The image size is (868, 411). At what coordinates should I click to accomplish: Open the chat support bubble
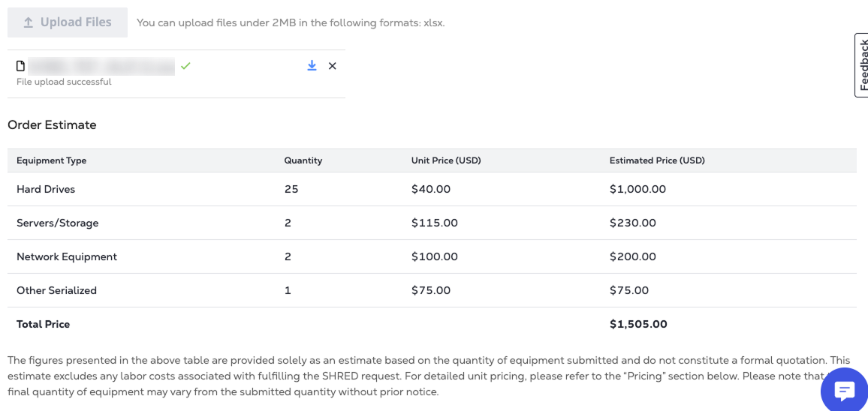point(845,391)
